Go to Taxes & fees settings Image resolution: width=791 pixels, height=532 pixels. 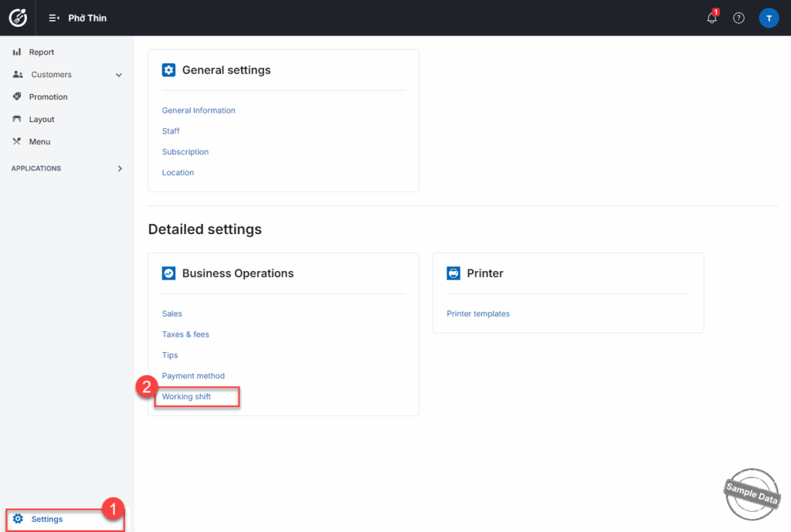tap(185, 334)
